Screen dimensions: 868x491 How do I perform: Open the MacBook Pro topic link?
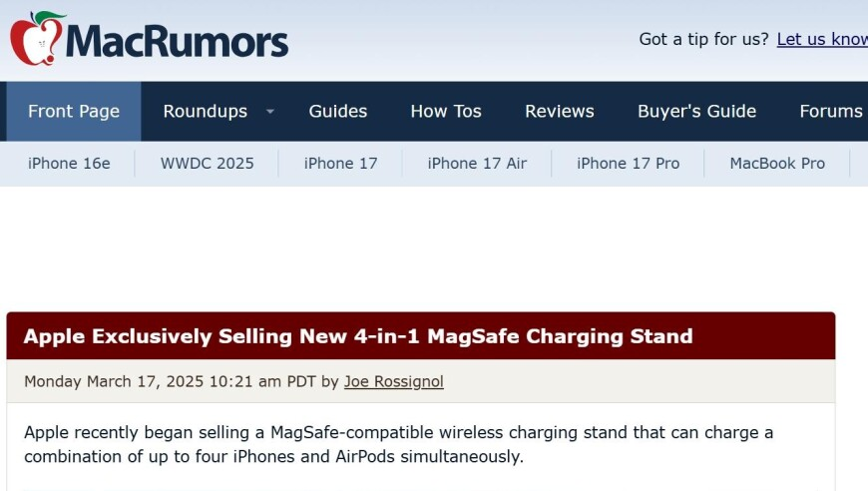777,164
